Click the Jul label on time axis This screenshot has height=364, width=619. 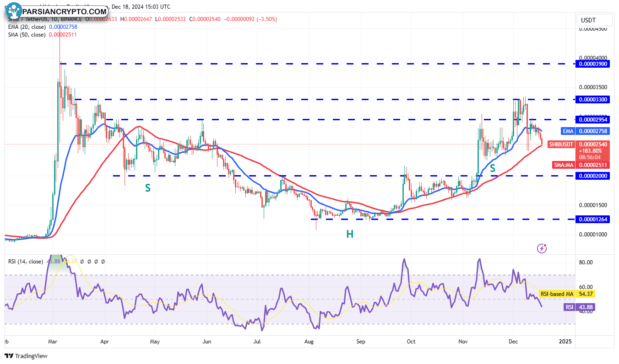coord(257,341)
